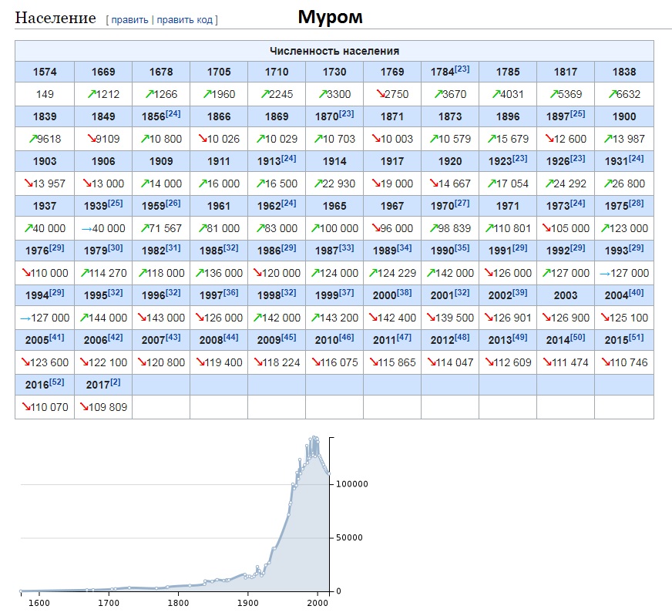Screen dimensions: 672x616
Task: Click the "Численность населения" table header
Action: [334, 51]
